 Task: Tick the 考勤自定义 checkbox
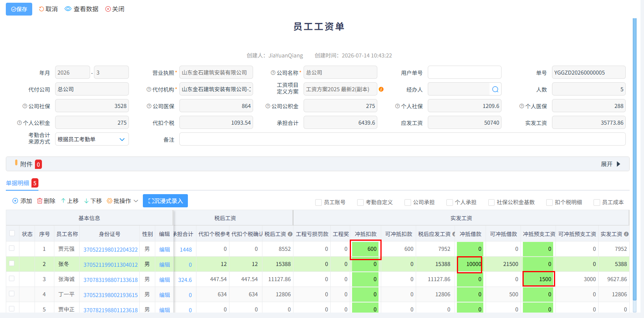click(361, 202)
